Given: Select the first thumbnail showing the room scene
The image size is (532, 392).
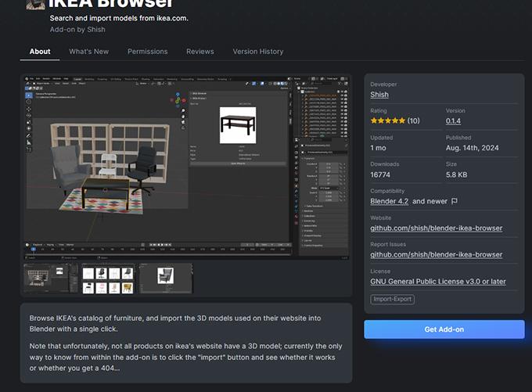Looking at the screenshot, I should click(51, 279).
